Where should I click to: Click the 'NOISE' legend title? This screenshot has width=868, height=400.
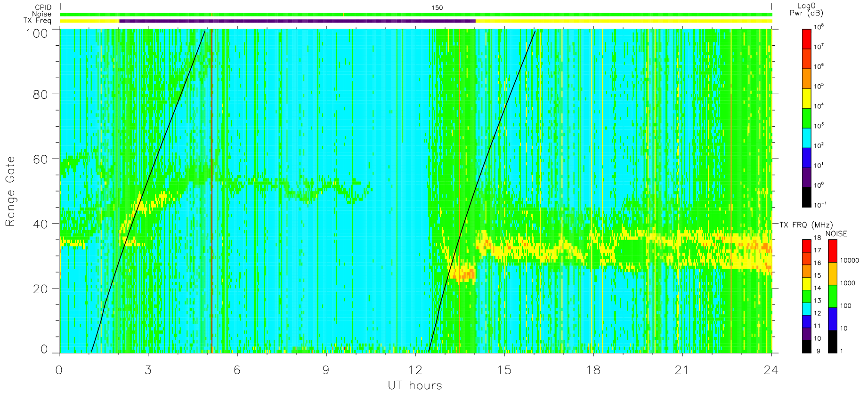tap(836, 234)
